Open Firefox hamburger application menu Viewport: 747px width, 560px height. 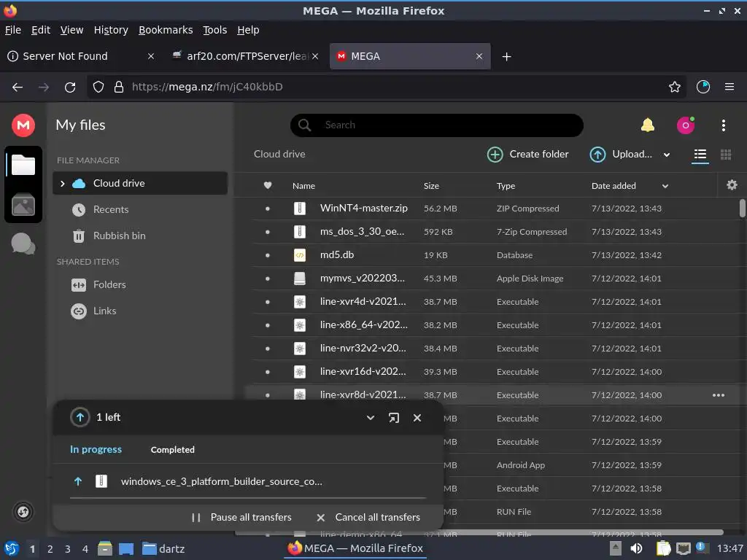(x=729, y=87)
